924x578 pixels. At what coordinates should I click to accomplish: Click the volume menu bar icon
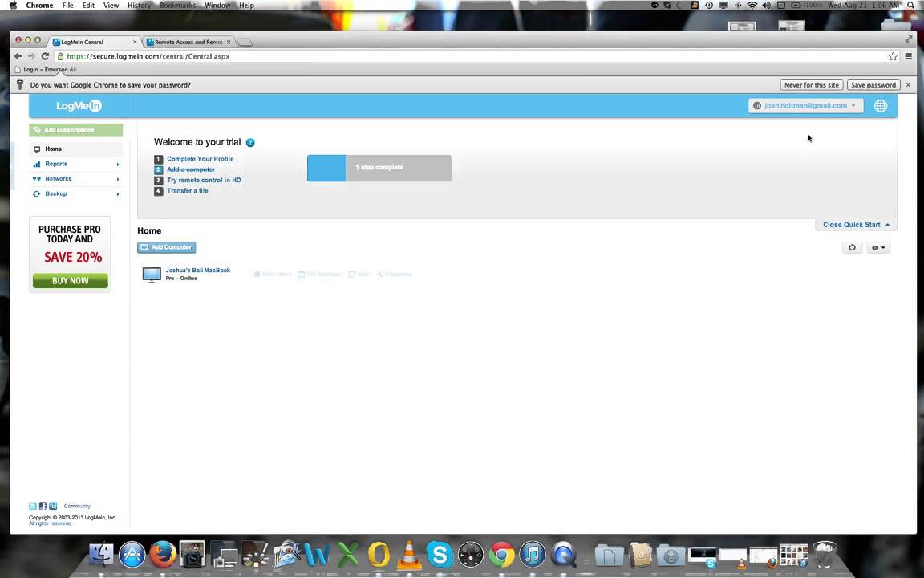coord(766,6)
